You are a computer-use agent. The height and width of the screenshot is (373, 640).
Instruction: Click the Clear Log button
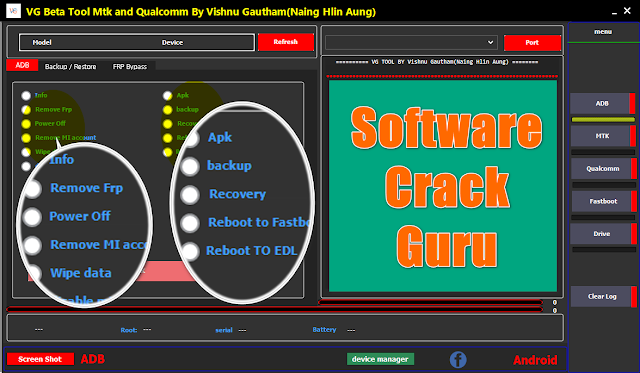(x=602, y=296)
